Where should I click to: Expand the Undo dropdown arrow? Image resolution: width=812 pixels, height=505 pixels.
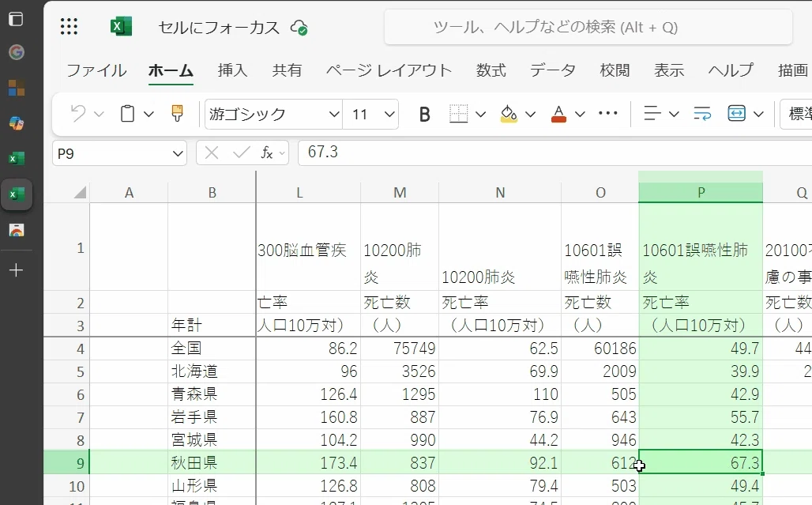click(x=99, y=114)
